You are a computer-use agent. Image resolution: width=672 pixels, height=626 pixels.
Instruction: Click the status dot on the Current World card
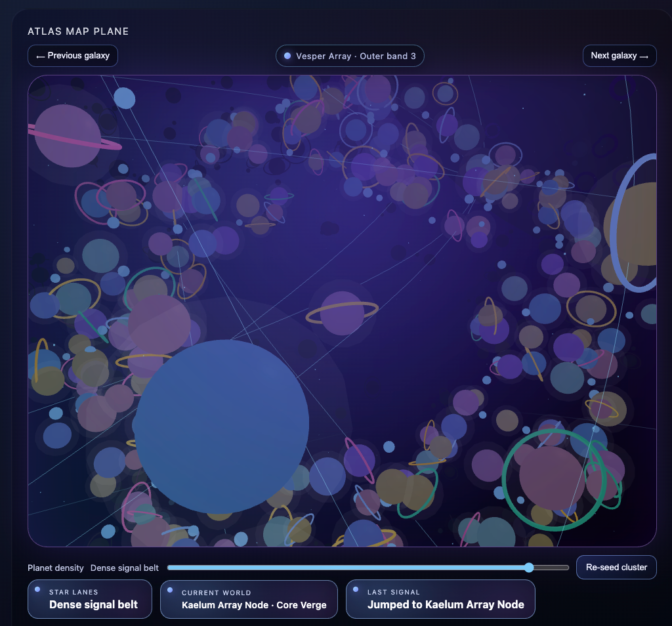[x=170, y=589]
